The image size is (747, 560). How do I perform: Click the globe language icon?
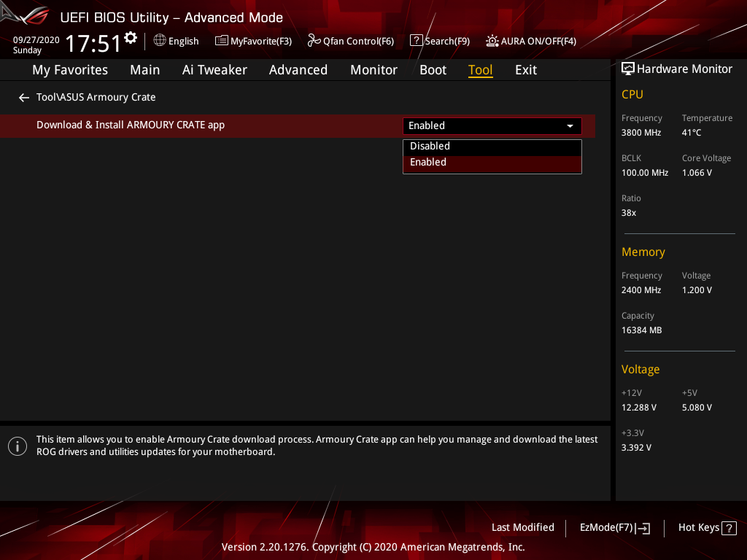click(x=160, y=41)
